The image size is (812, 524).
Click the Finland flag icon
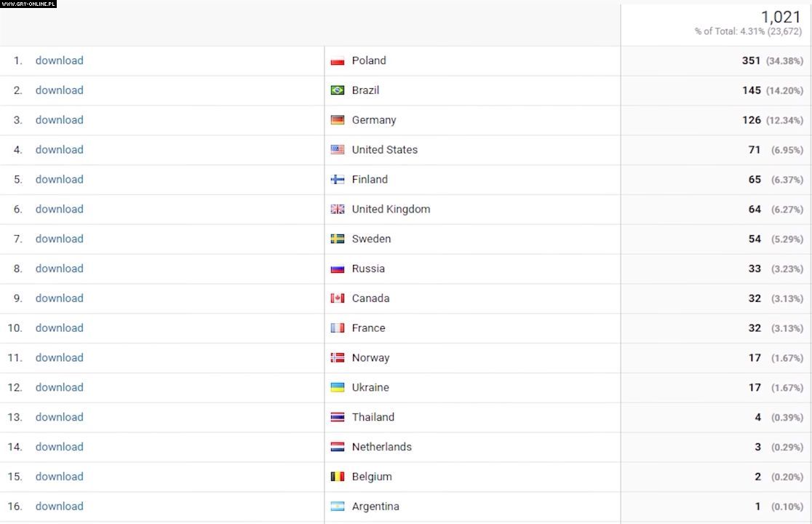(338, 180)
